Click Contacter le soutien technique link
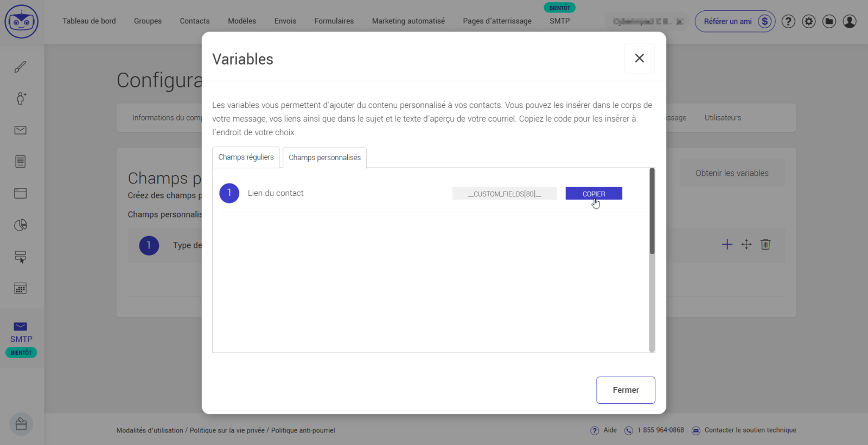This screenshot has height=445, width=868. (x=751, y=430)
